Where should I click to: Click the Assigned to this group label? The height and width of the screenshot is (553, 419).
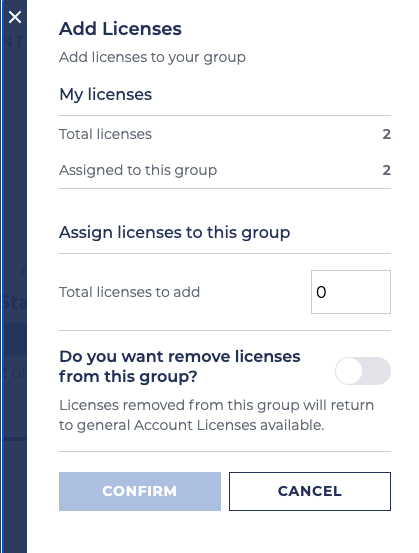pyautogui.click(x=138, y=170)
